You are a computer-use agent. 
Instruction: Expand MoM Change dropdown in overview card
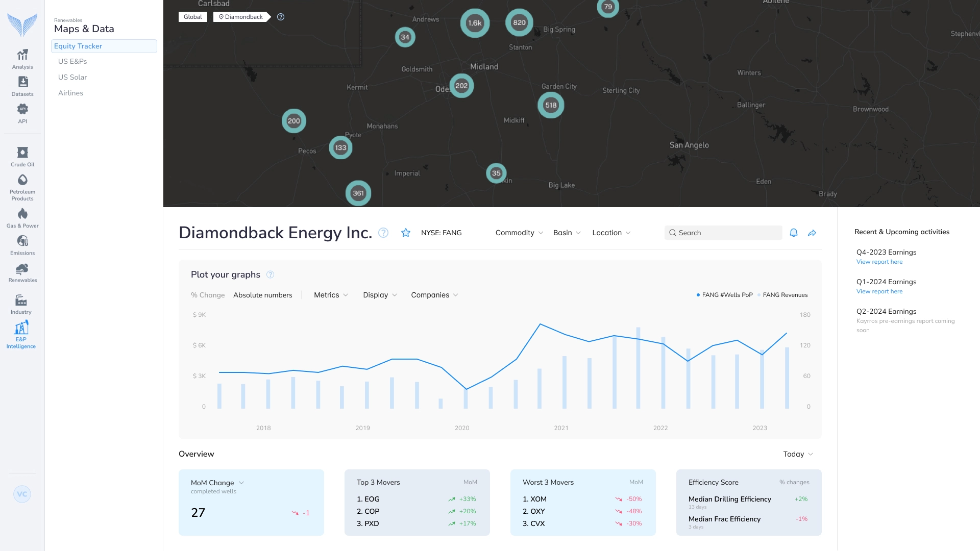pyautogui.click(x=217, y=483)
